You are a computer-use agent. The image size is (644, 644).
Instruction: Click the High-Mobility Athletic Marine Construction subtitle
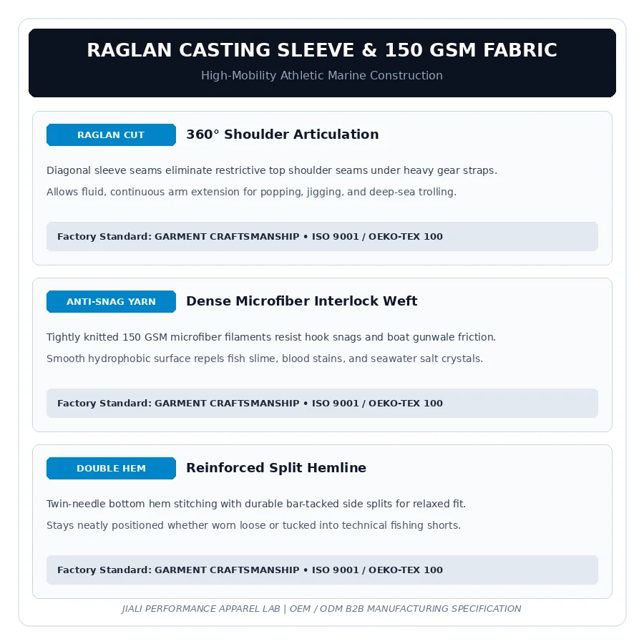[x=322, y=76]
